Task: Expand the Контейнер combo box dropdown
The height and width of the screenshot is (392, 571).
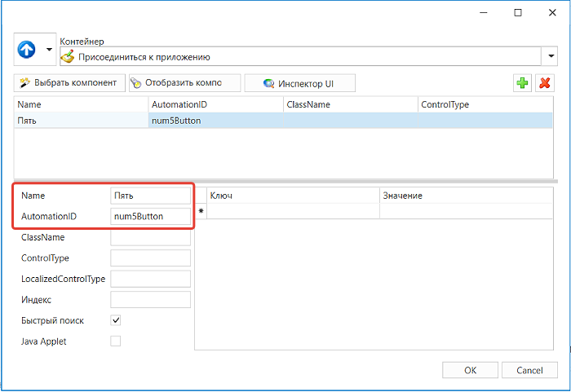Action: (551, 56)
